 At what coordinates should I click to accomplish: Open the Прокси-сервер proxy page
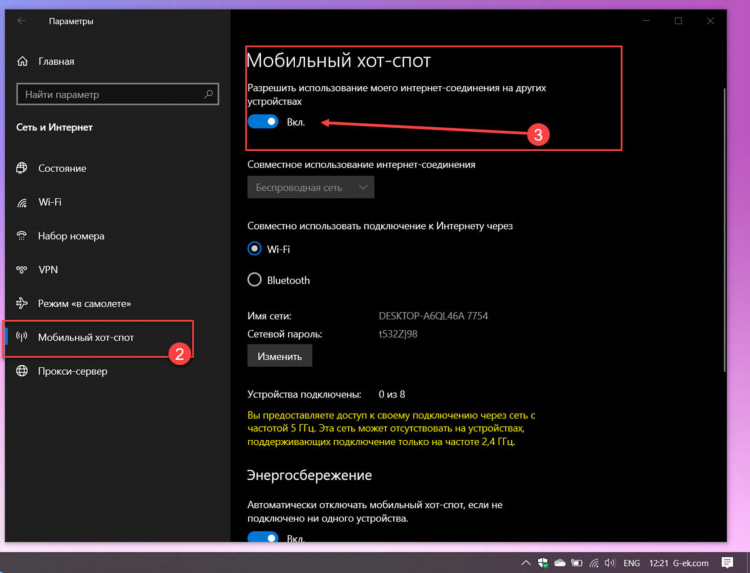coord(62,371)
